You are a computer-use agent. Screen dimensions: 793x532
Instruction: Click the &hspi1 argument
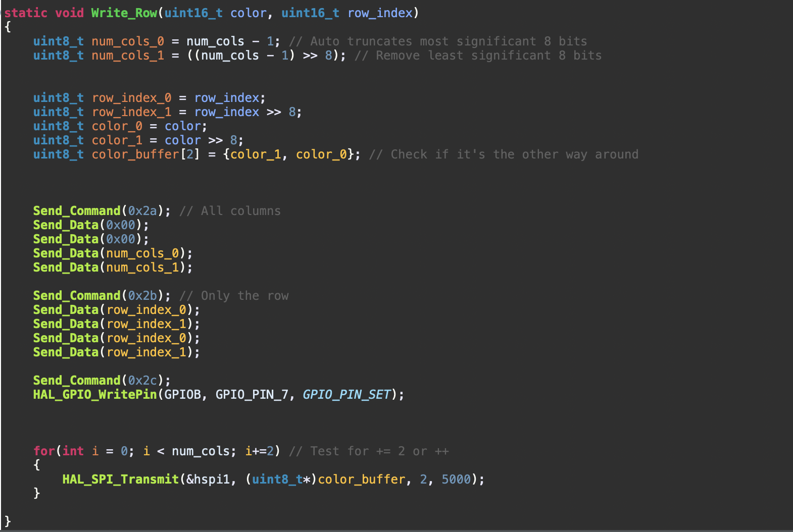(208, 480)
